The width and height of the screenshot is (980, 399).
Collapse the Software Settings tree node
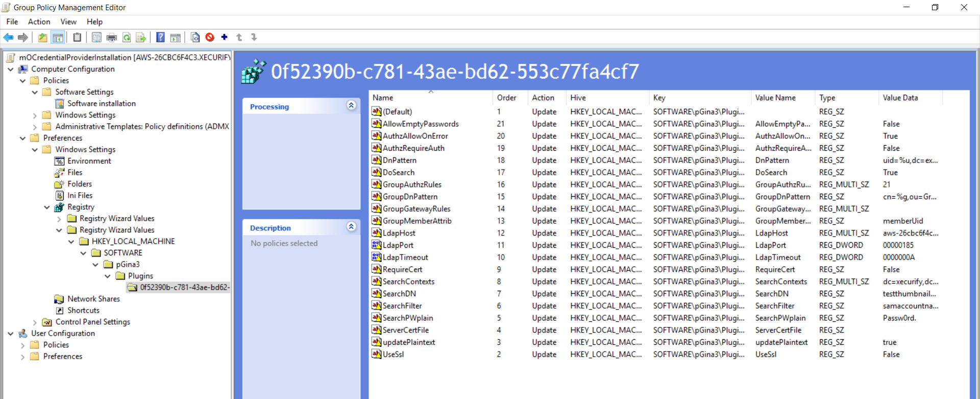pyautogui.click(x=35, y=92)
